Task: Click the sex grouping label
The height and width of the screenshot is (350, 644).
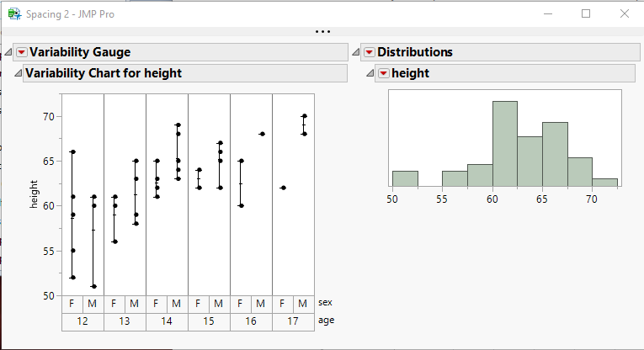Action: [x=326, y=303]
